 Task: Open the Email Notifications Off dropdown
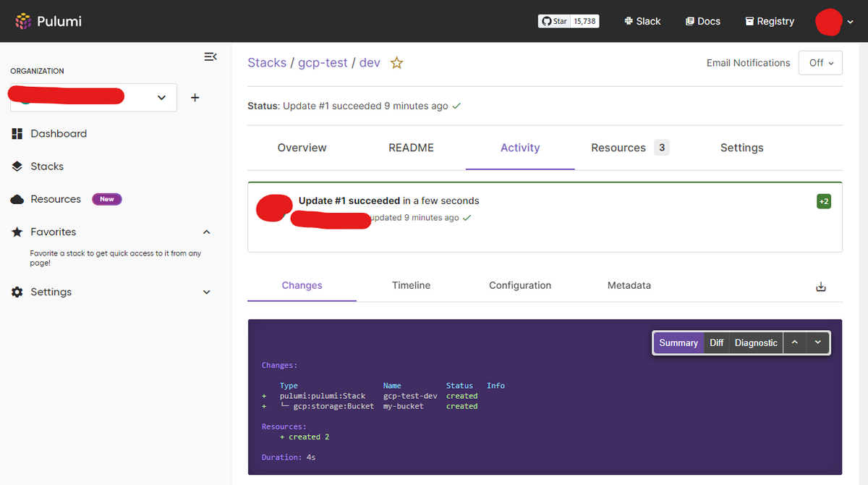[821, 63]
